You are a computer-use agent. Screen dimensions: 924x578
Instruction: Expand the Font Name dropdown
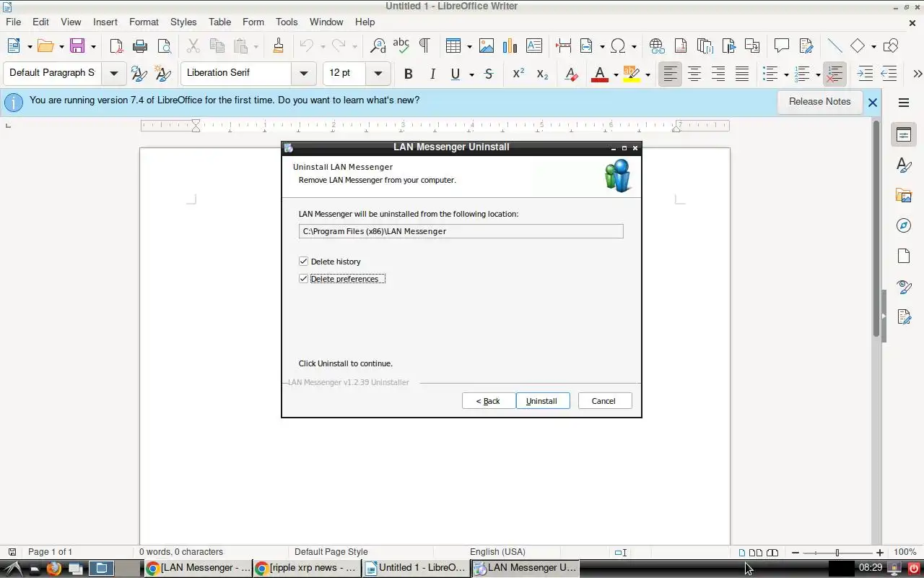304,73
